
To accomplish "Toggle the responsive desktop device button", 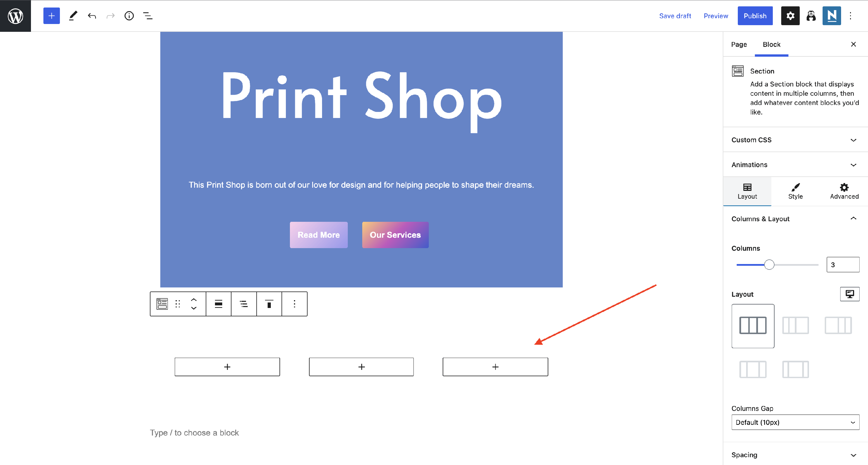I will (849, 294).
